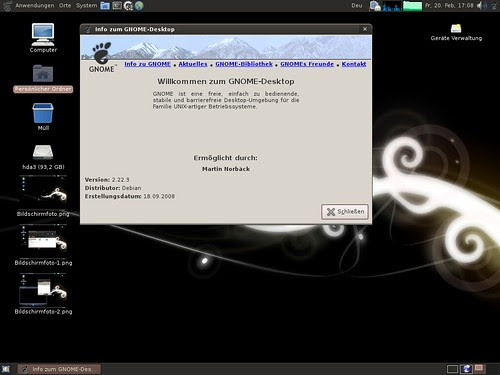Follow the Kontakt link
The height and width of the screenshot is (375, 500).
pyautogui.click(x=354, y=64)
